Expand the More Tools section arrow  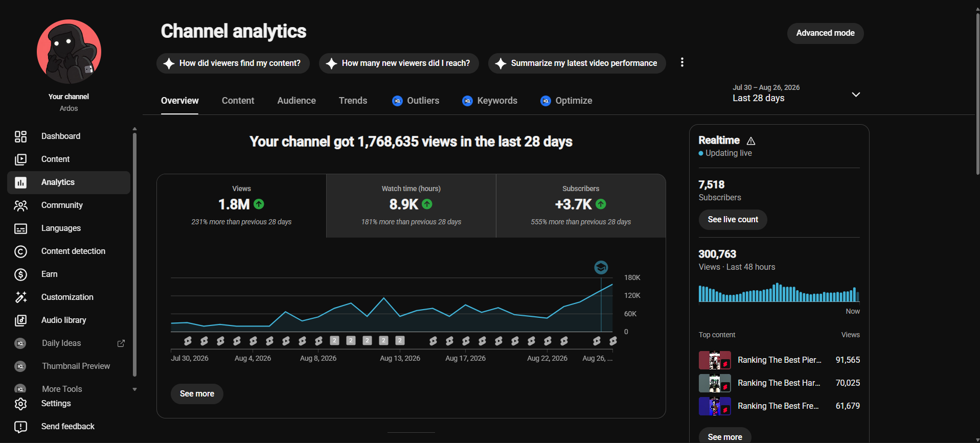(x=134, y=389)
